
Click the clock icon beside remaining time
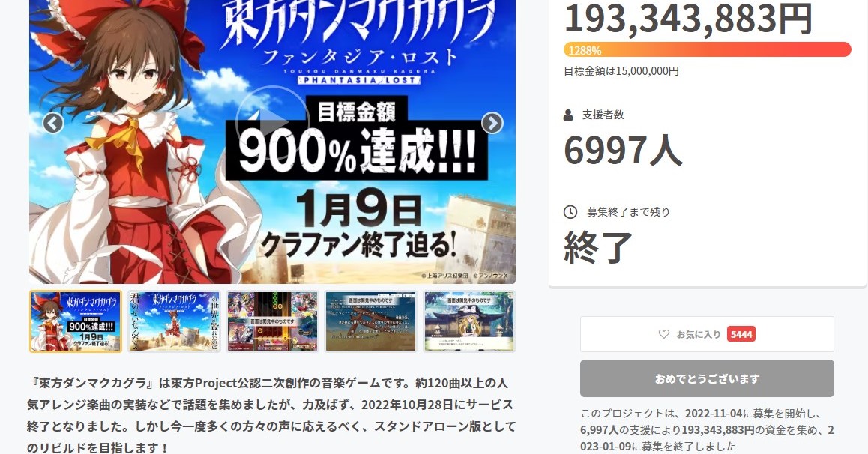click(x=570, y=212)
